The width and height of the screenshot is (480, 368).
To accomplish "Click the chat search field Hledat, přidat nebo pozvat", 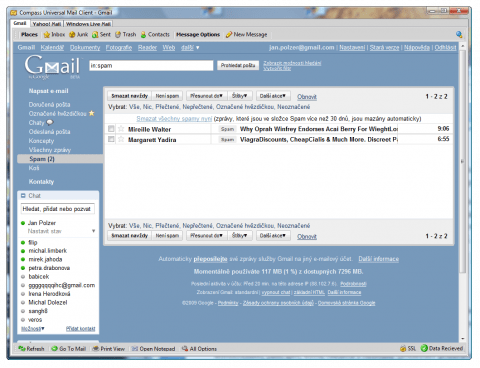I will [x=57, y=209].
